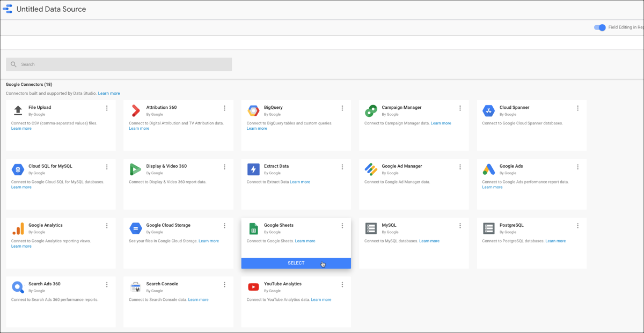
Task: Open Campaign Manager more options menu
Action: [x=460, y=108]
